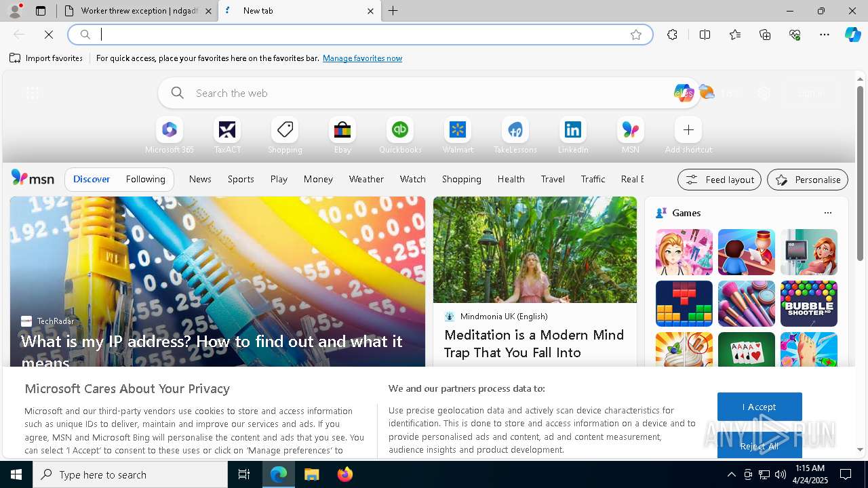Open the Weather category

click(366, 179)
